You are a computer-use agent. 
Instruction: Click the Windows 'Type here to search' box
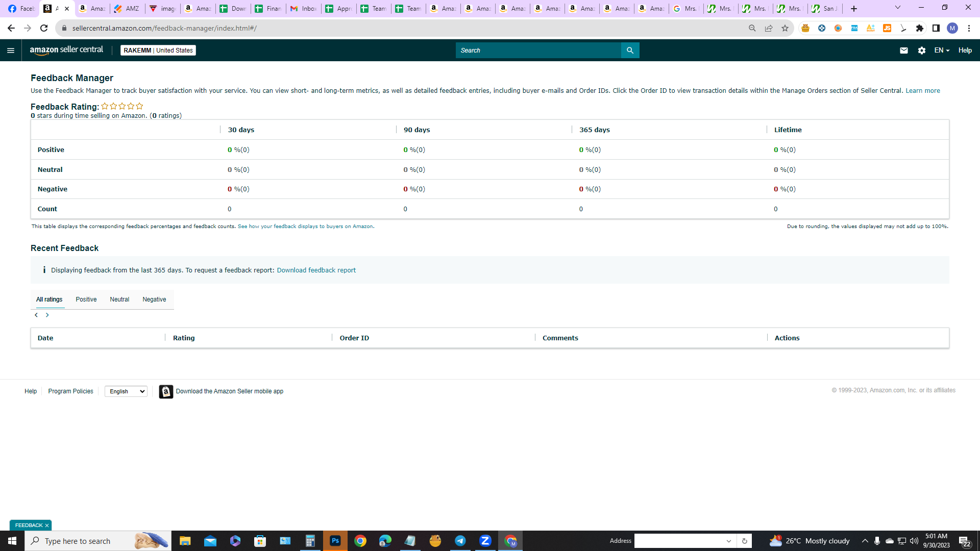pos(98,541)
